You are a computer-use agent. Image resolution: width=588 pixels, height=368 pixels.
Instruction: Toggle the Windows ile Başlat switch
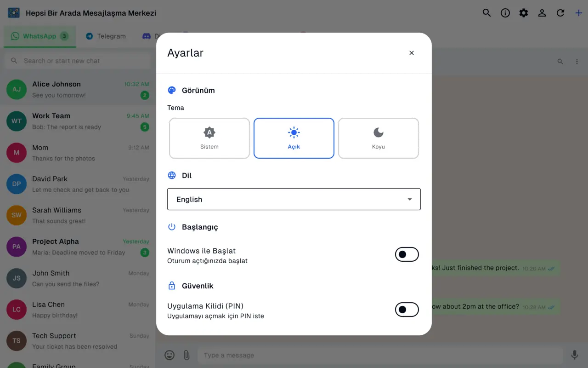(x=407, y=254)
